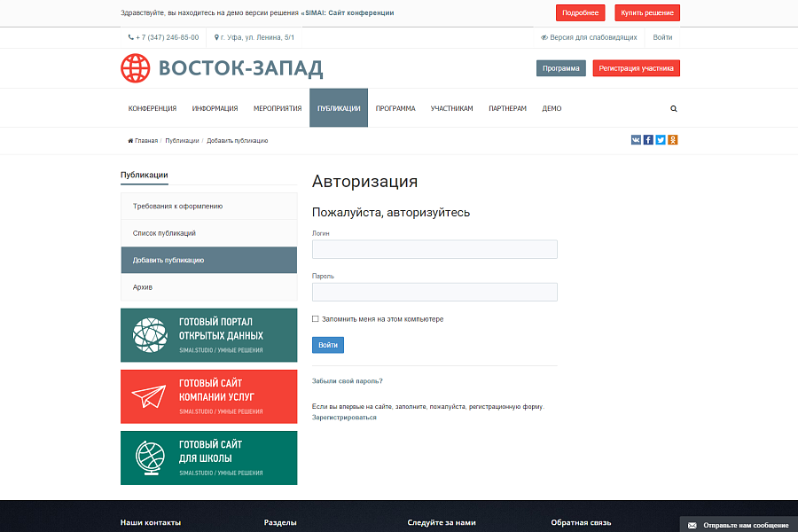Click inside the Логин input field
Image resolution: width=798 pixels, height=532 pixels.
point(434,249)
